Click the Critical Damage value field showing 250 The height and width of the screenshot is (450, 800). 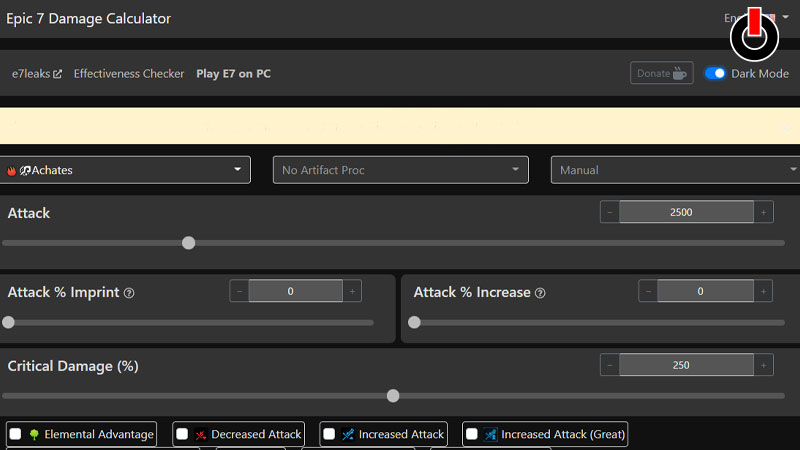coord(686,365)
